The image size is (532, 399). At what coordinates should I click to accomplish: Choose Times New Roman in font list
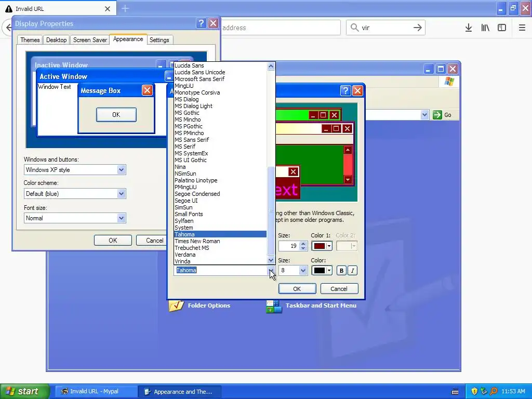pyautogui.click(x=220, y=241)
